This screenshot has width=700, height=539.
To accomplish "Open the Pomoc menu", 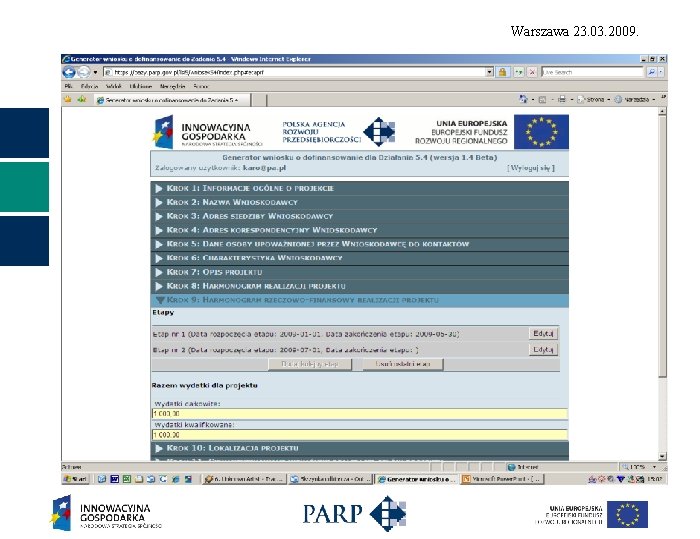I will 200,86.
